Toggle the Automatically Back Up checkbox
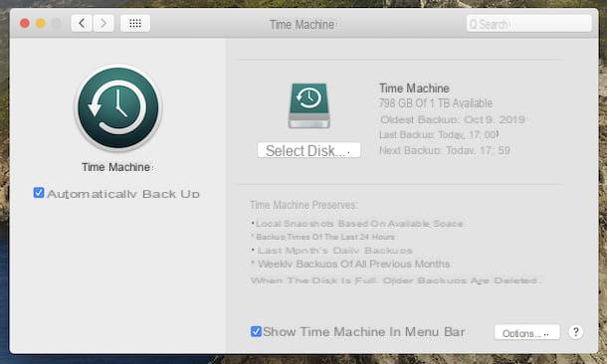607x364 pixels. (x=39, y=193)
